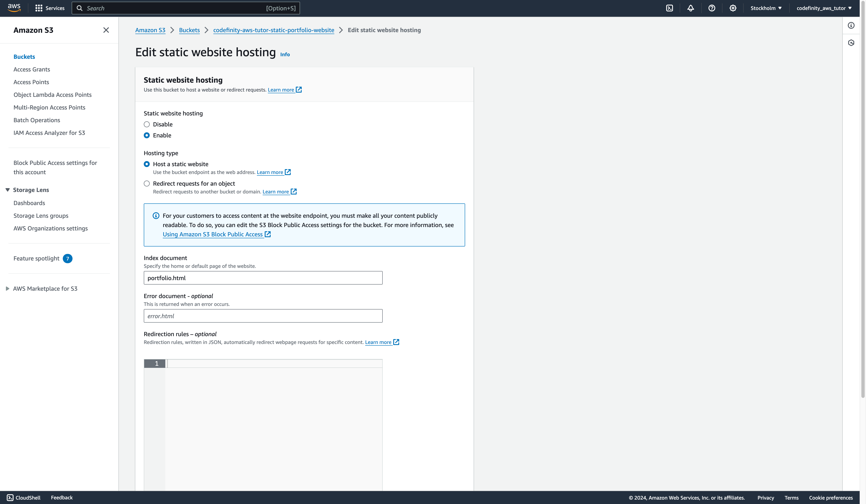
Task: Open Access Points in sidebar menu
Action: [x=31, y=82]
